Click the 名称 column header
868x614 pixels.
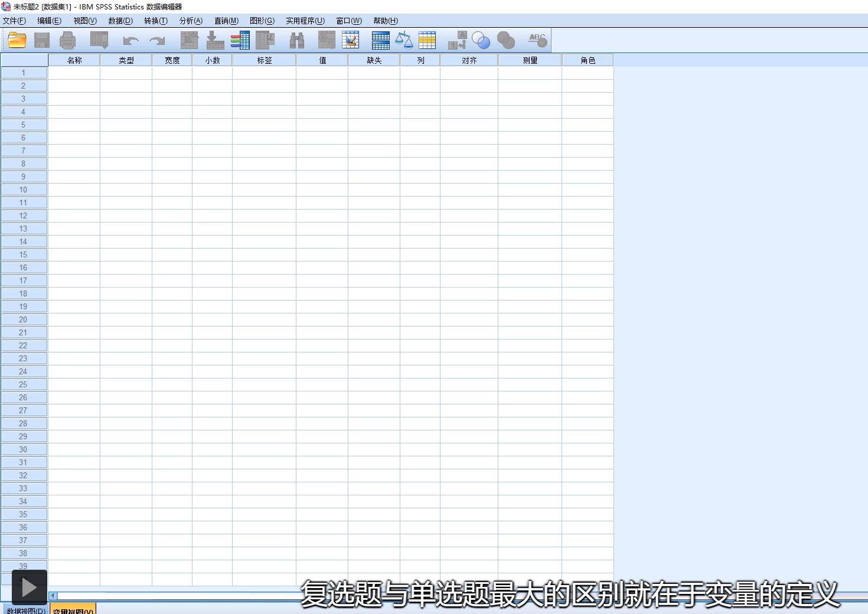click(74, 60)
